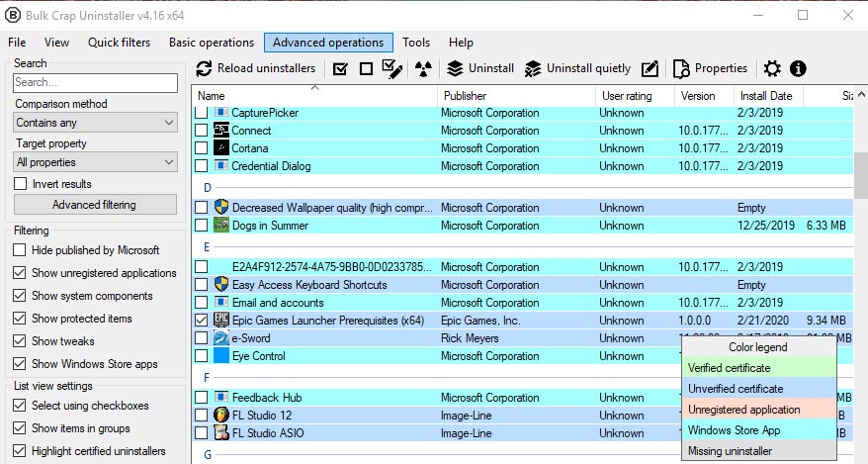
Task: Click shield icon for Decreased Wallpaper quality
Action: tap(221, 207)
